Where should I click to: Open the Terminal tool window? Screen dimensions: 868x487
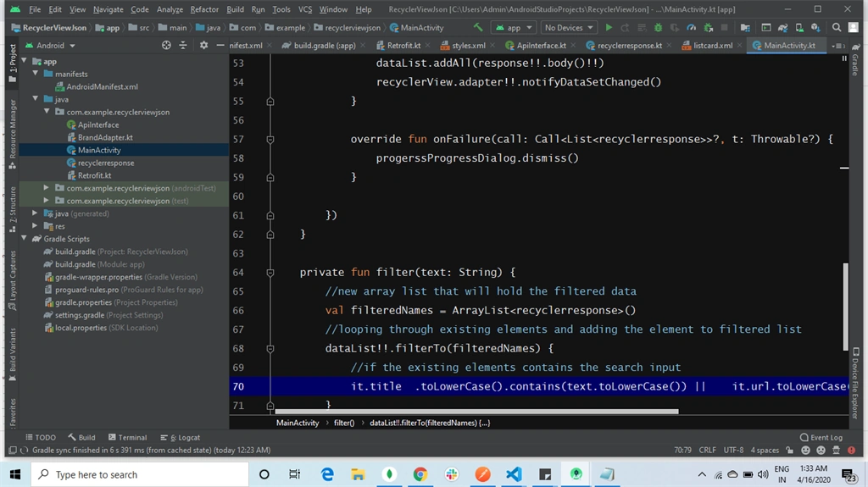coord(127,437)
